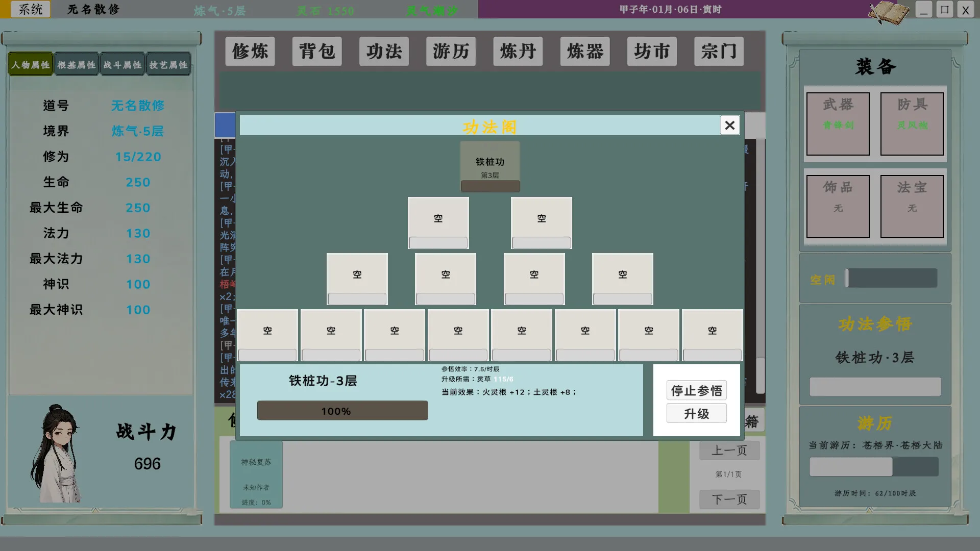Click 灵石 1550 in the top bar

[x=325, y=11]
